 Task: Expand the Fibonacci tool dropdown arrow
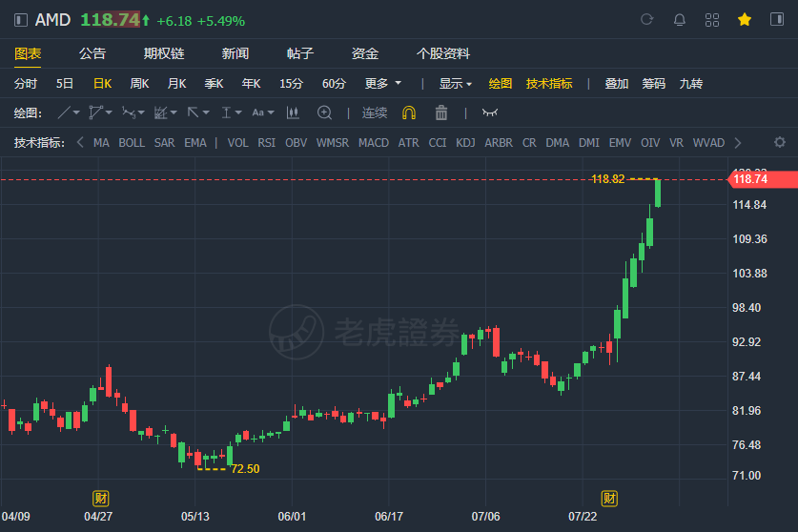click(x=174, y=113)
